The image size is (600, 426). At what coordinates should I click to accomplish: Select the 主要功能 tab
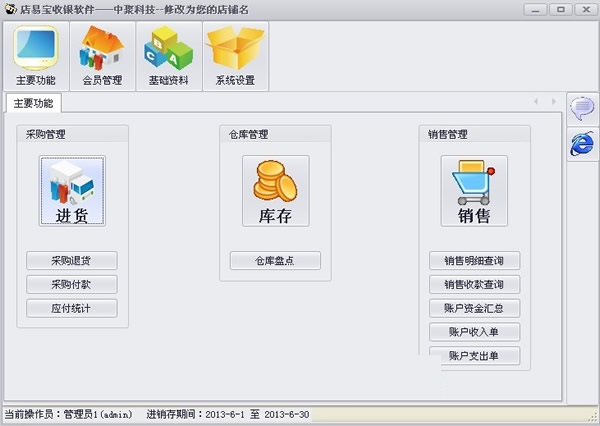tap(33, 103)
